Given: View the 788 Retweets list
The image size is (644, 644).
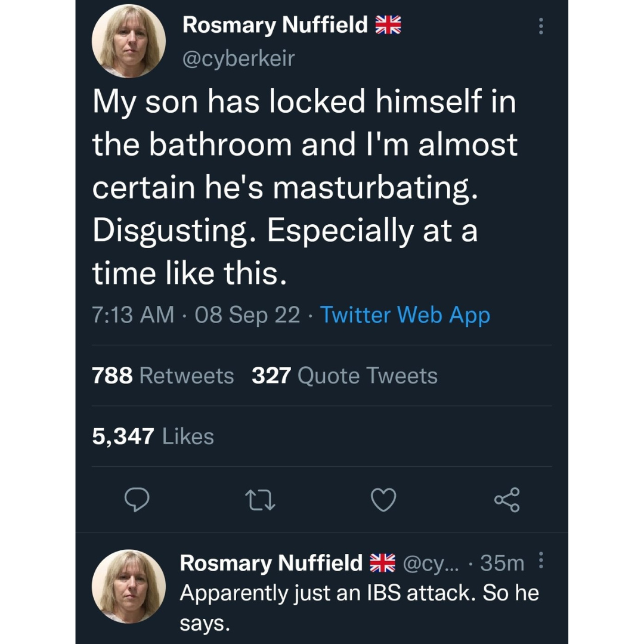Looking at the screenshot, I should pos(163,376).
